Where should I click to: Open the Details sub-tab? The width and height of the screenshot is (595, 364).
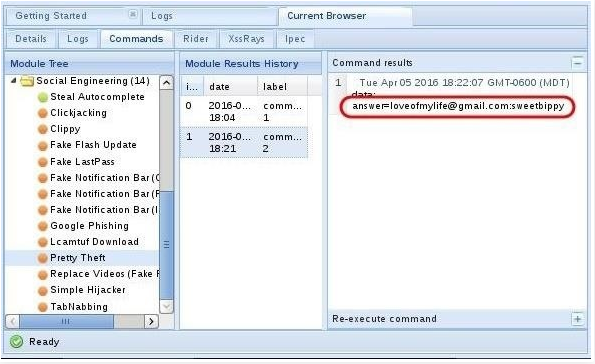31,39
